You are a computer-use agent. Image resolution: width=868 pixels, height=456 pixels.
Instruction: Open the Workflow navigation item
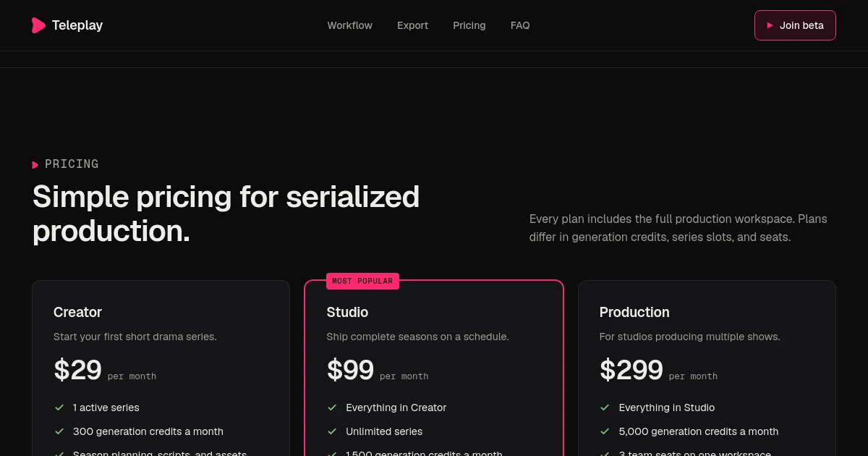(x=350, y=25)
